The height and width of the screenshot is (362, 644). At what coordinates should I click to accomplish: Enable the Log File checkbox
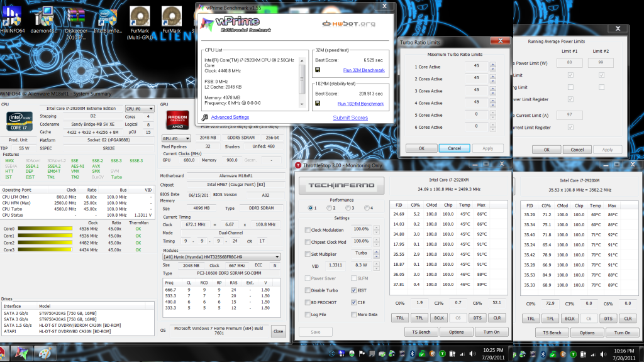[x=307, y=314]
